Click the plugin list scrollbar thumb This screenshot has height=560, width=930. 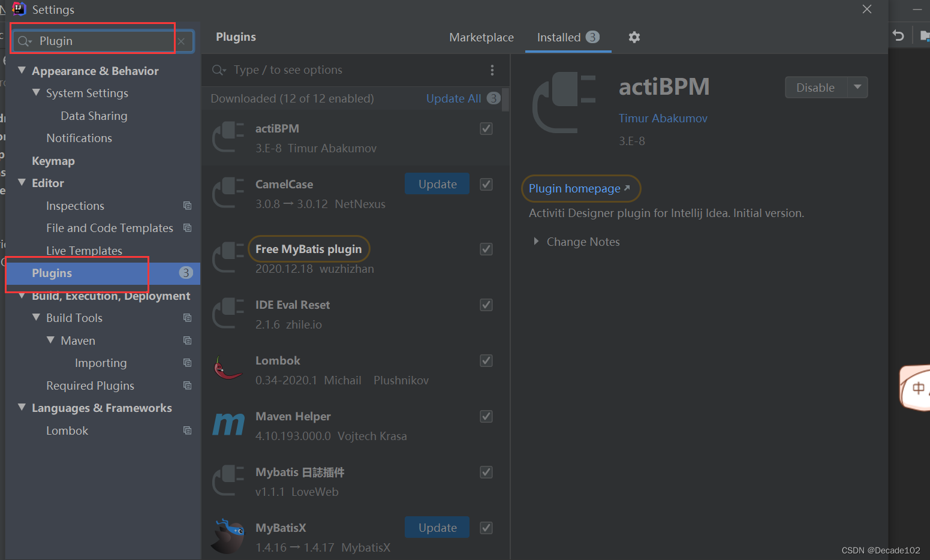[x=505, y=100]
